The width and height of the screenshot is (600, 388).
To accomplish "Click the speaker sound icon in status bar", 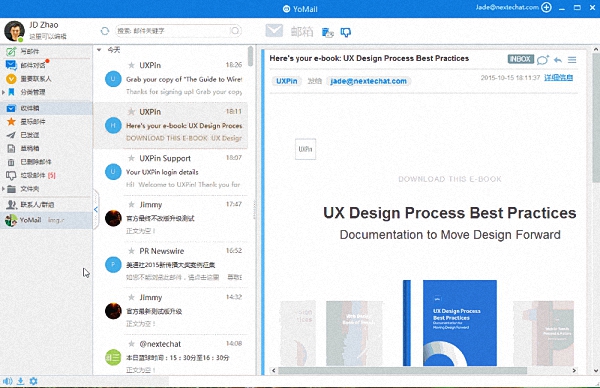I will point(8,381).
